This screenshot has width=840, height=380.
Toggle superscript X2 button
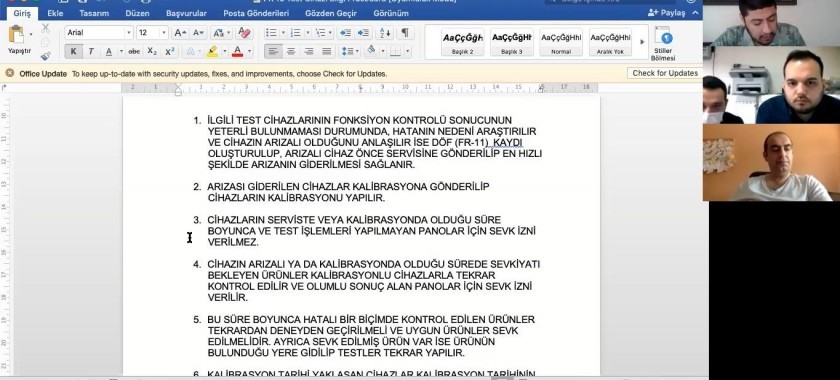coord(170,51)
